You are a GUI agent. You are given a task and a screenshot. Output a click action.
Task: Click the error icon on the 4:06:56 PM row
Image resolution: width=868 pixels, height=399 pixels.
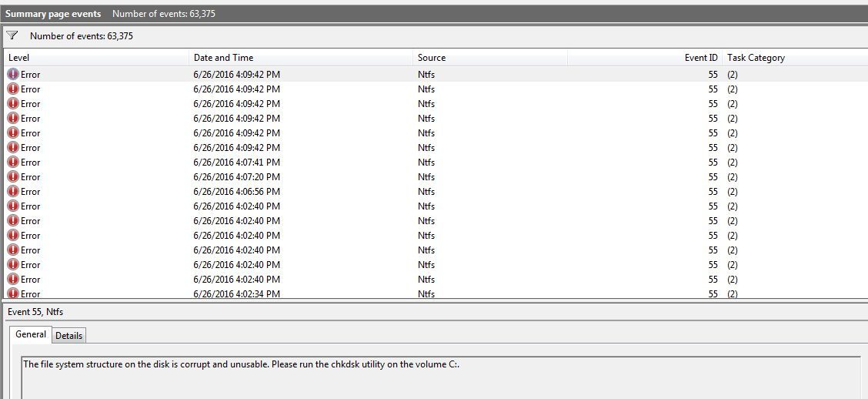(13, 192)
